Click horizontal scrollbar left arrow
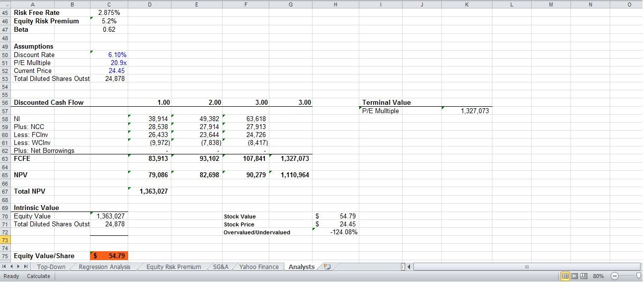The width and height of the screenshot is (644, 282). [x=409, y=267]
